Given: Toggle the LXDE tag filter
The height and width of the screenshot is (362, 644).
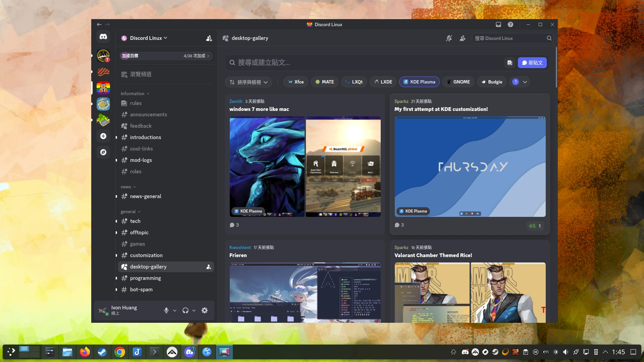Looking at the screenshot, I should [x=383, y=82].
